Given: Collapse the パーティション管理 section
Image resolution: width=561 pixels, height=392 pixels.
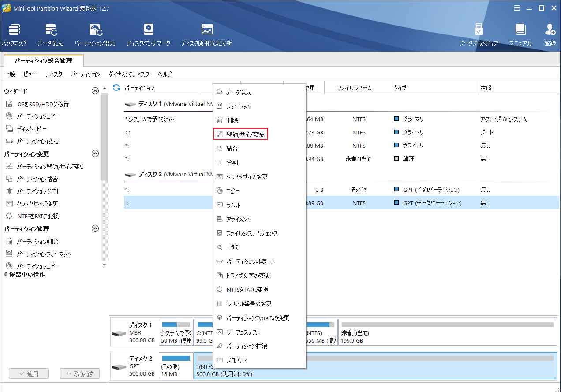Looking at the screenshot, I should click(x=95, y=228).
